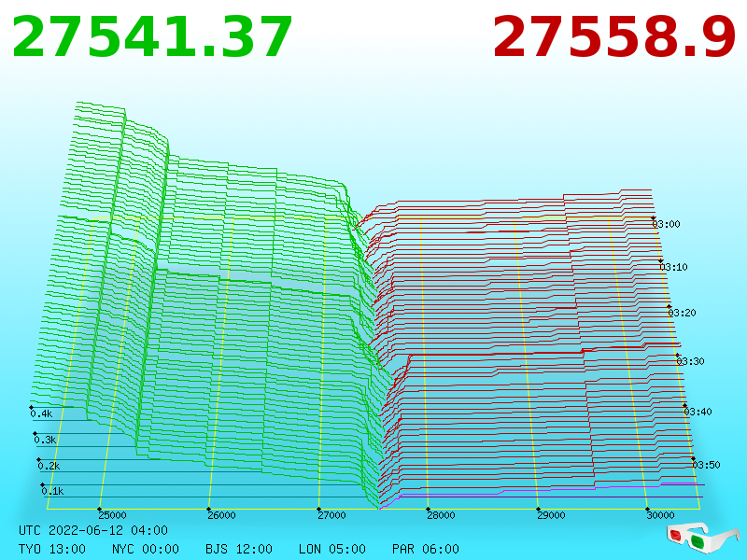
Task: Click the 03:40 time marker
Action: pyautogui.click(x=698, y=412)
